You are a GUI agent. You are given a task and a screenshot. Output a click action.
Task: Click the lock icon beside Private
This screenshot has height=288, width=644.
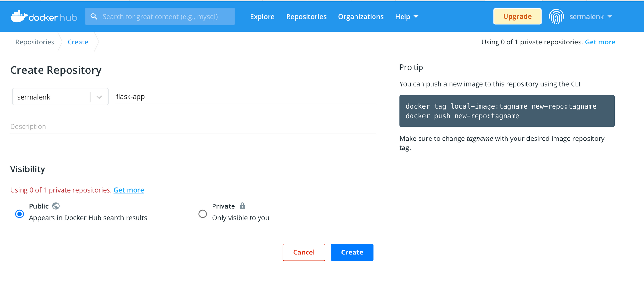[x=242, y=206]
